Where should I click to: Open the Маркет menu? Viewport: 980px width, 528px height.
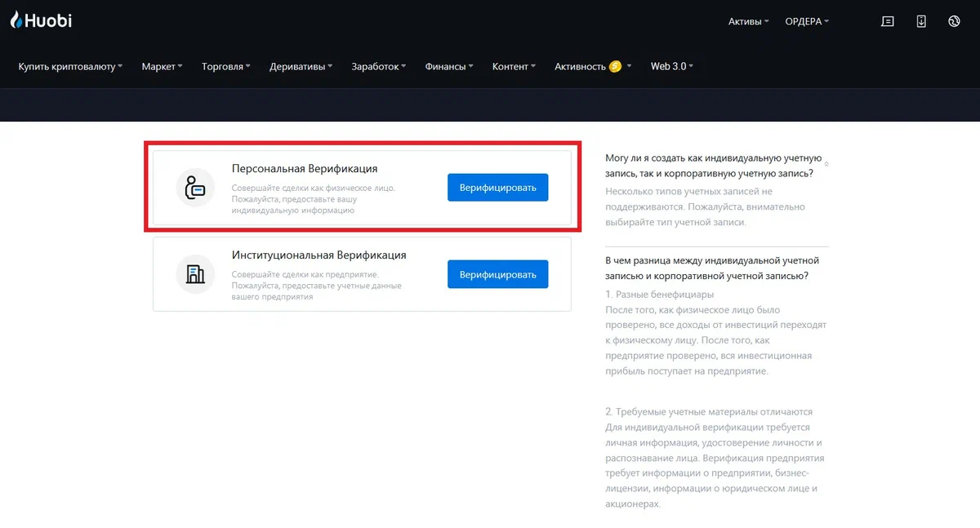point(162,67)
